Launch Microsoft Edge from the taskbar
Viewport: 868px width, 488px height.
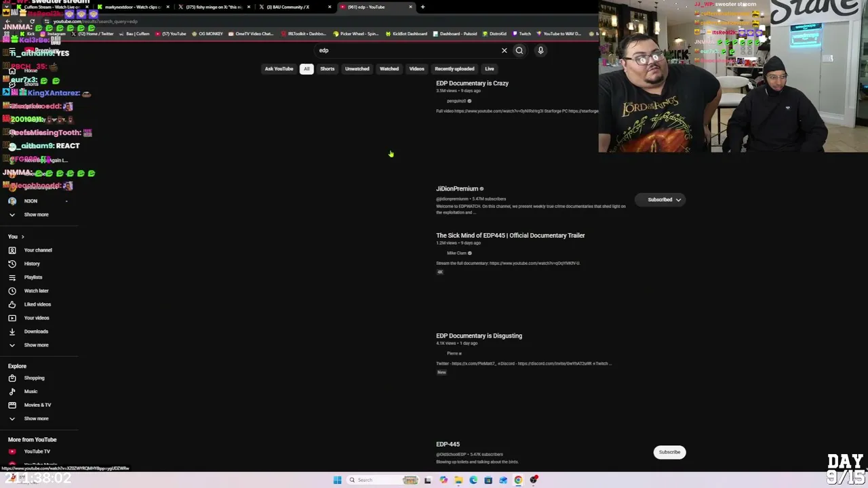coord(473,480)
